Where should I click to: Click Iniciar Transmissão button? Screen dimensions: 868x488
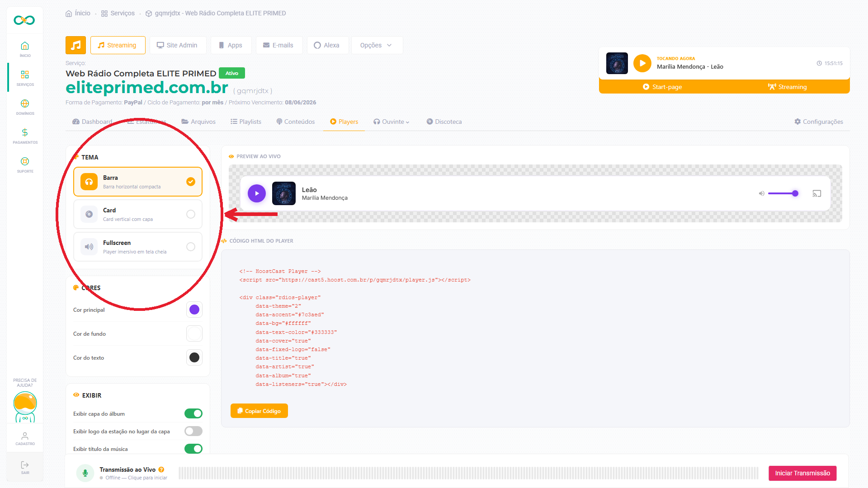[802, 473]
